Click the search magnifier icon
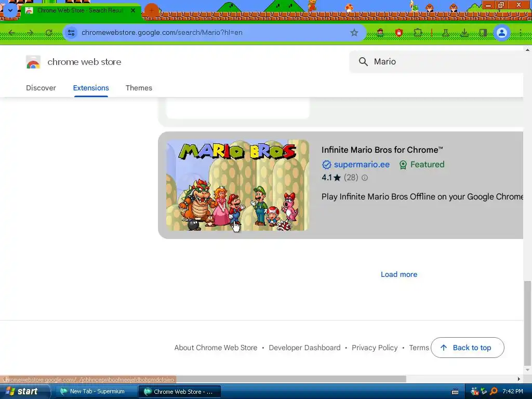 [363, 61]
